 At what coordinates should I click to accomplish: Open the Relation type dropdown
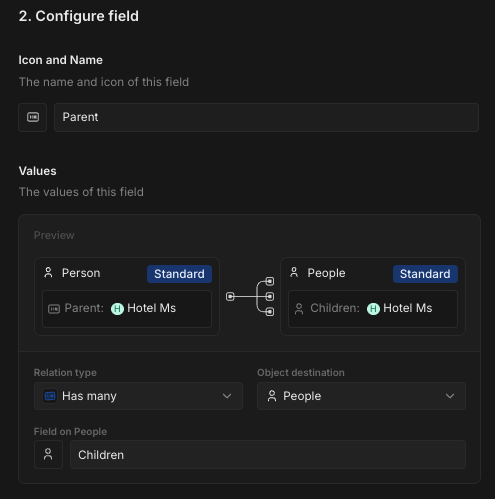[x=138, y=396]
